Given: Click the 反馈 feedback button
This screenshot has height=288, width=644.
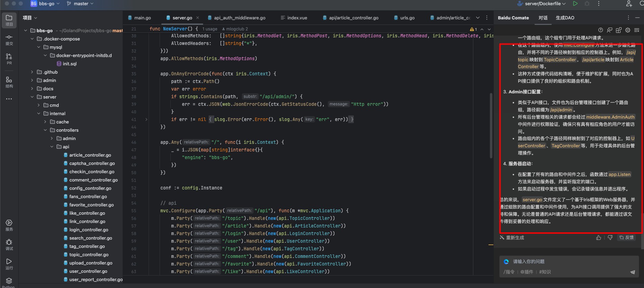Looking at the screenshot, I should pyautogui.click(x=626, y=238).
